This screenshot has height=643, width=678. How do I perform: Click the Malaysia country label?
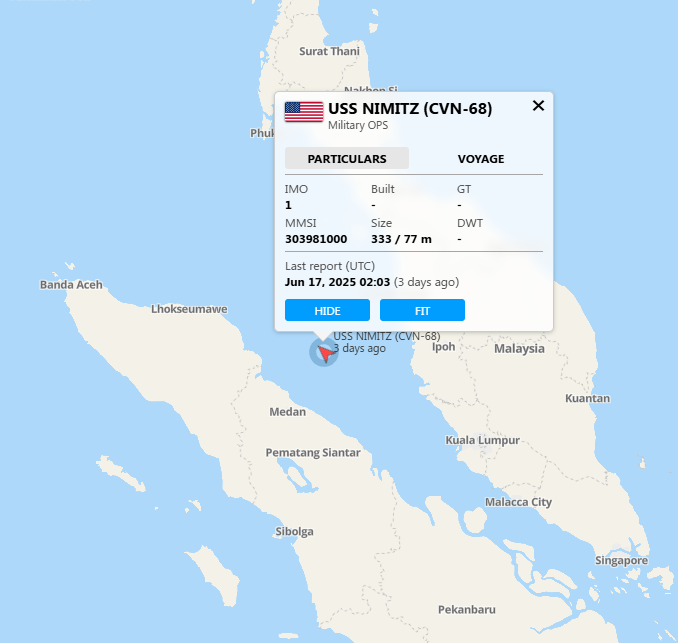[519, 349]
